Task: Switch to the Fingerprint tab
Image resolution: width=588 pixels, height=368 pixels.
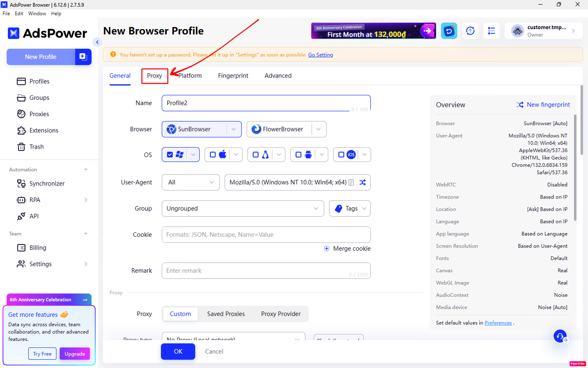Action: coord(233,76)
